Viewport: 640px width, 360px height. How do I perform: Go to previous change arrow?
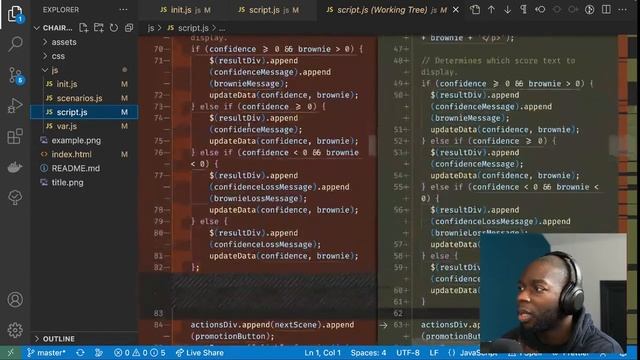pyautogui.click(x=491, y=9)
